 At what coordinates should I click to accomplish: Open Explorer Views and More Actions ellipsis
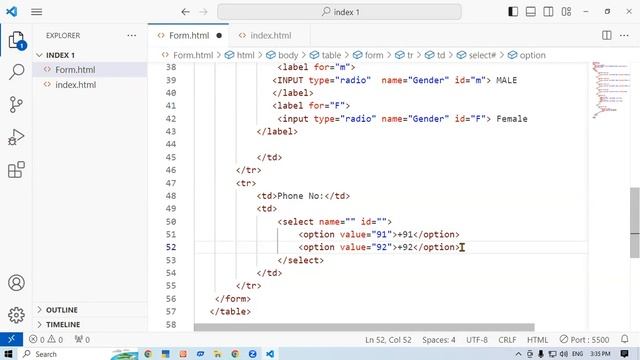tap(131, 36)
